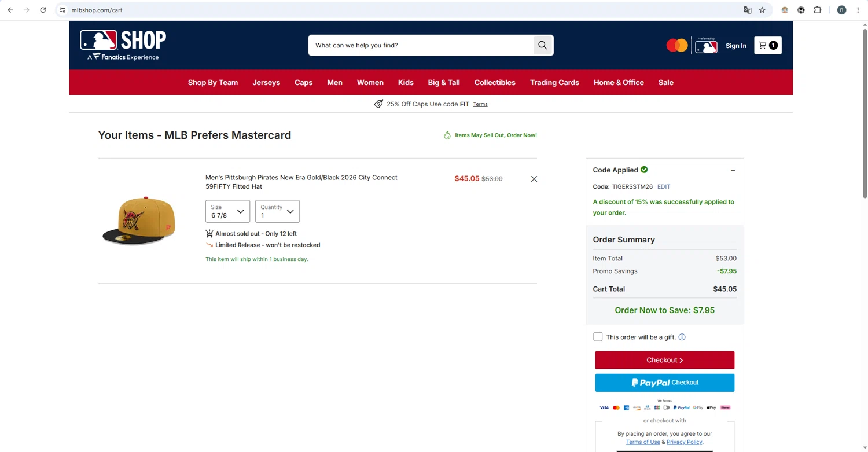Click the Preferred by MLB logo
Viewport: 868px width, 452px height.
coord(706,45)
